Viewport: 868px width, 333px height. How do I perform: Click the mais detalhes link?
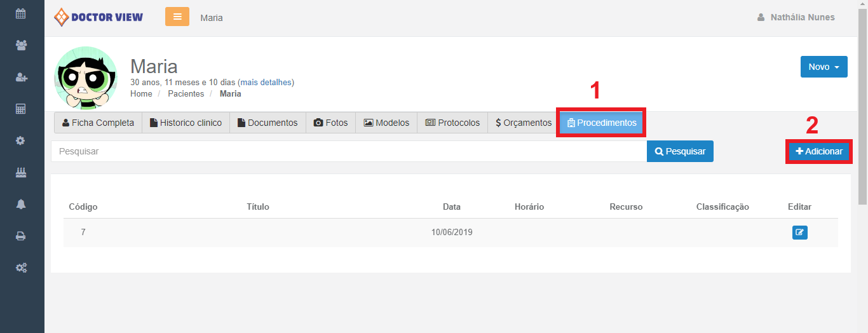(266, 83)
